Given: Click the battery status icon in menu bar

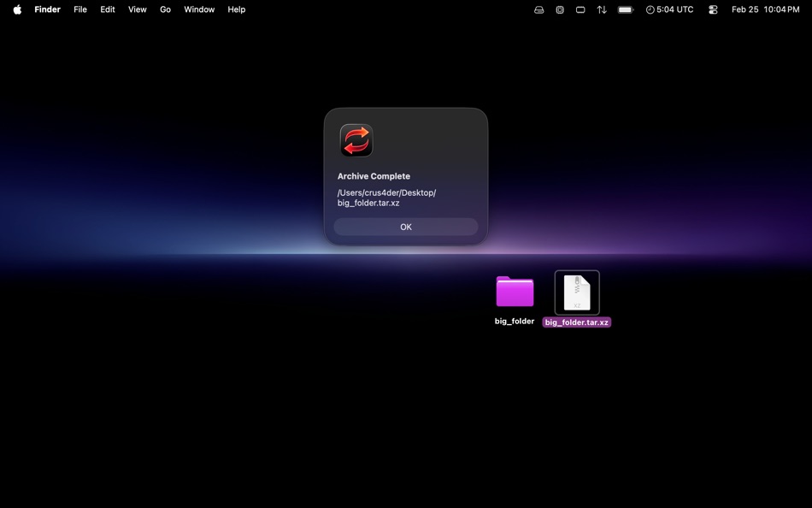Looking at the screenshot, I should coord(624,9).
